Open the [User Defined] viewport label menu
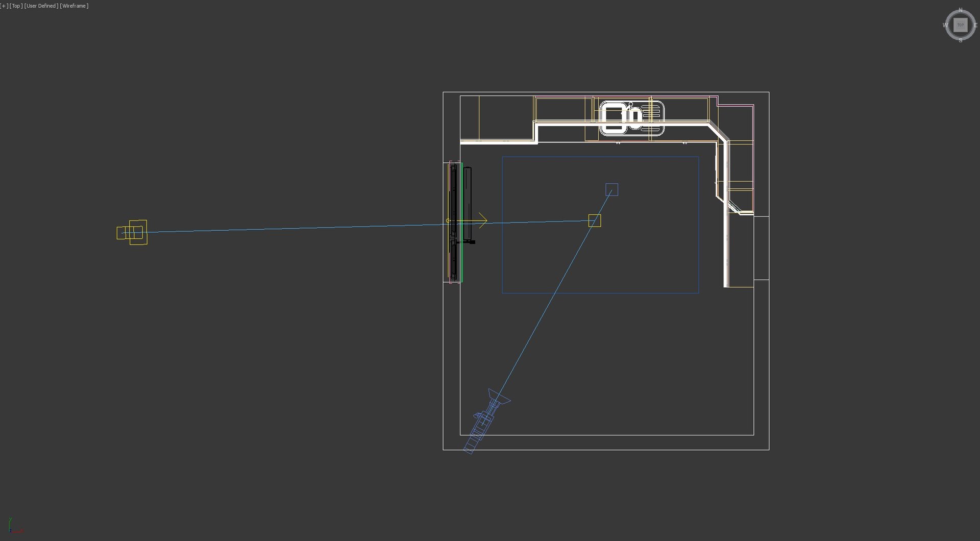 41,6
